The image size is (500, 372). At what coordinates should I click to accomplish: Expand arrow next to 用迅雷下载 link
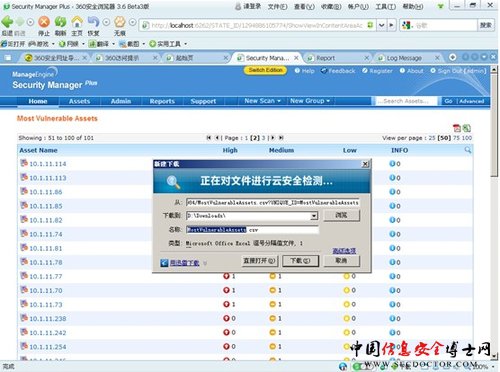coord(205,263)
